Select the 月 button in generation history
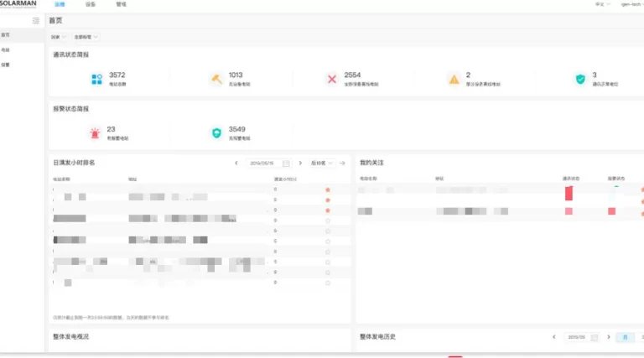Screen dimensions: 644x358 pos(625,337)
